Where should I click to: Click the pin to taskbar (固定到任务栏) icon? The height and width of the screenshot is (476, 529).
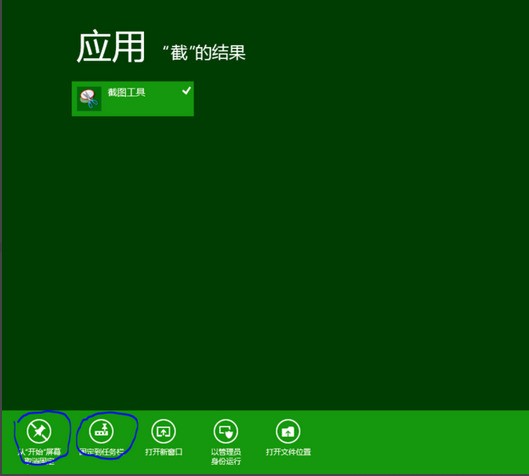(101, 431)
